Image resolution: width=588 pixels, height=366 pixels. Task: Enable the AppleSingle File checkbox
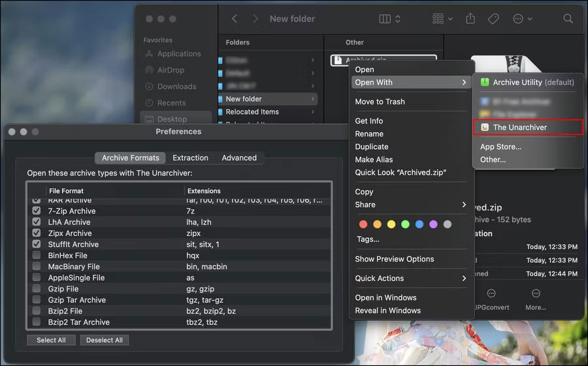coord(37,278)
